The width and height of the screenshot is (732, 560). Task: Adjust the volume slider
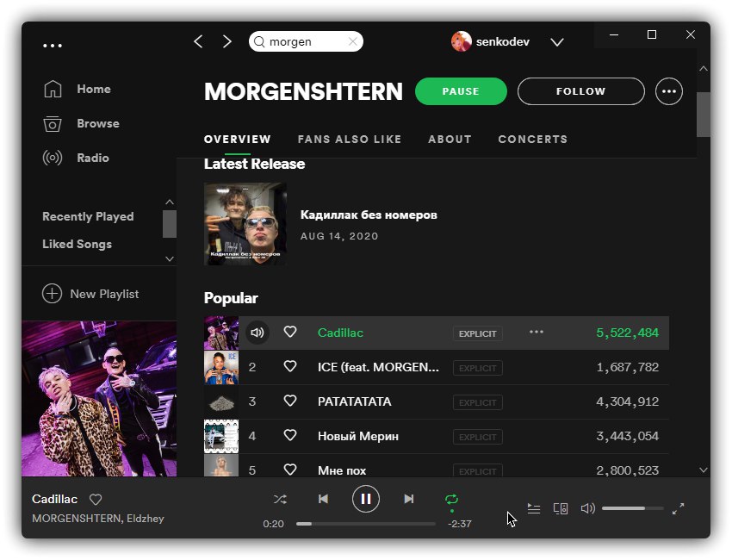[633, 508]
